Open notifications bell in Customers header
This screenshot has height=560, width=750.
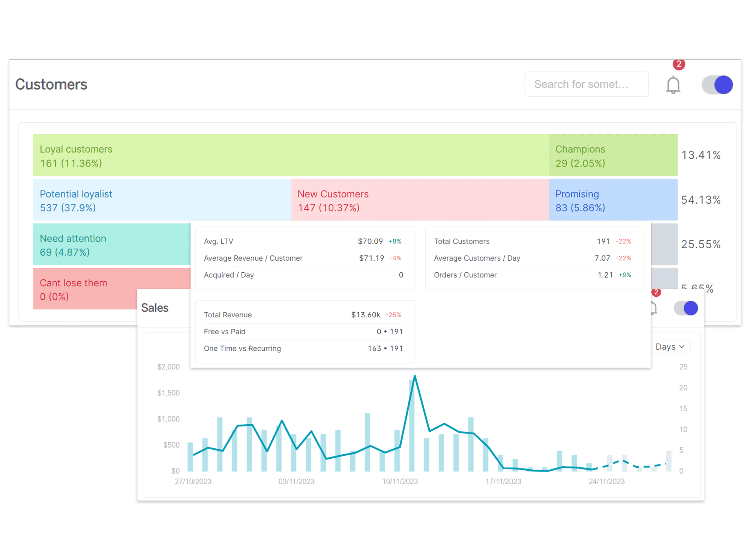pyautogui.click(x=673, y=85)
